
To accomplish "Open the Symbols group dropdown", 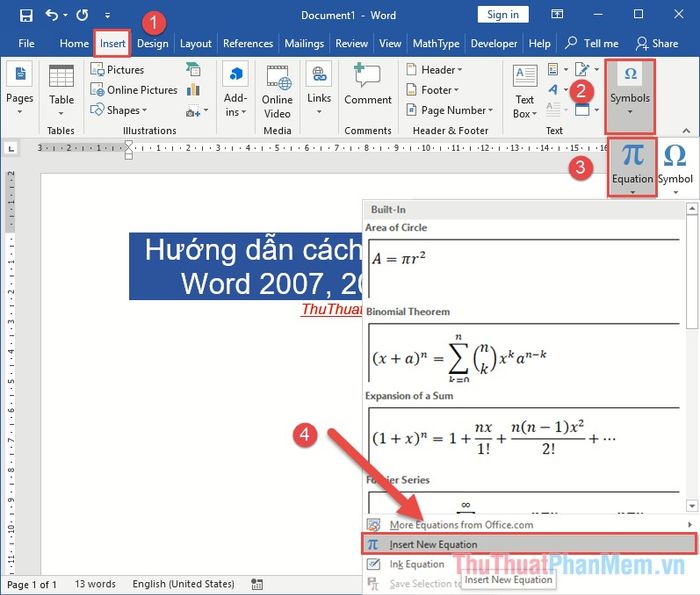I will tap(630, 96).
